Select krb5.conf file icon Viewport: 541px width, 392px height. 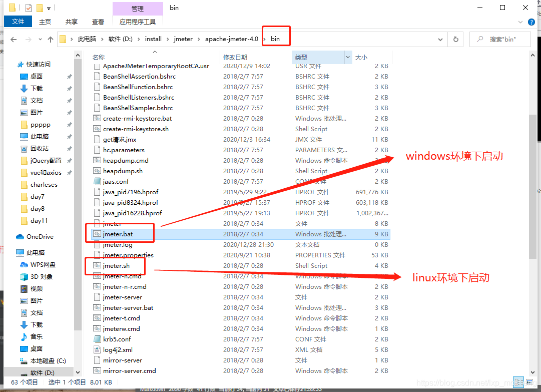coord(97,339)
